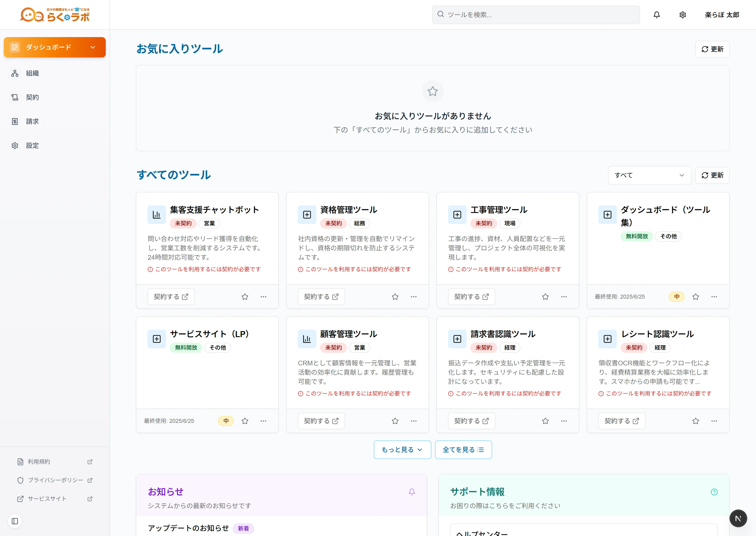
Task: Favorite the ダッシュボード（ツール集）card
Action: (695, 297)
